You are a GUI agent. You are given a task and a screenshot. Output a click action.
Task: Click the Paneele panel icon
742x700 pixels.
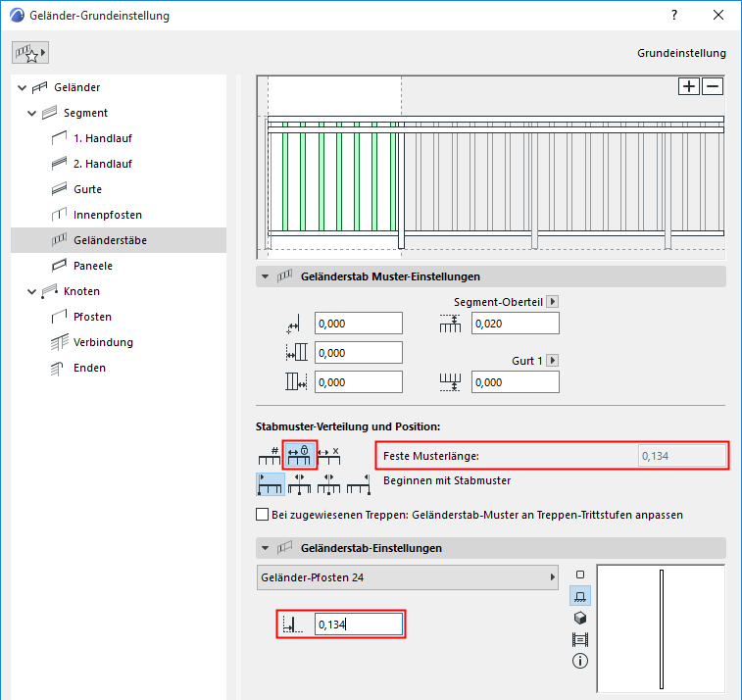click(59, 266)
